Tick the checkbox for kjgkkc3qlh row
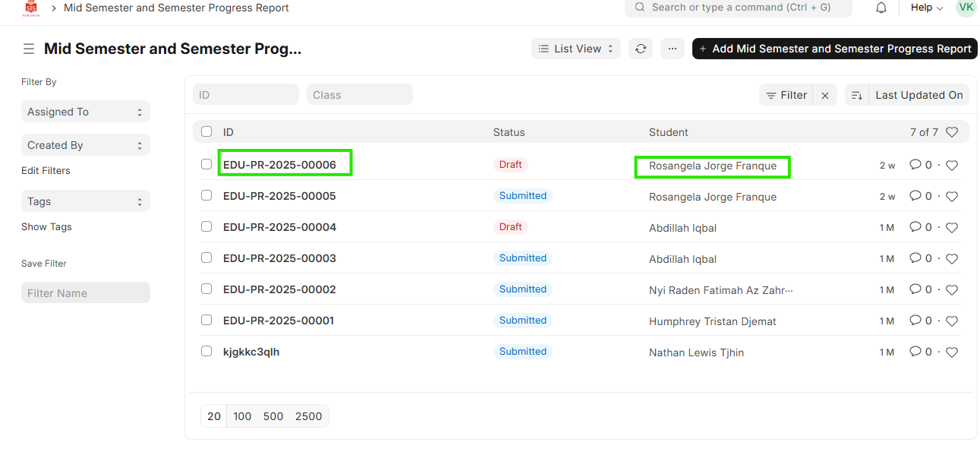 [x=206, y=351]
